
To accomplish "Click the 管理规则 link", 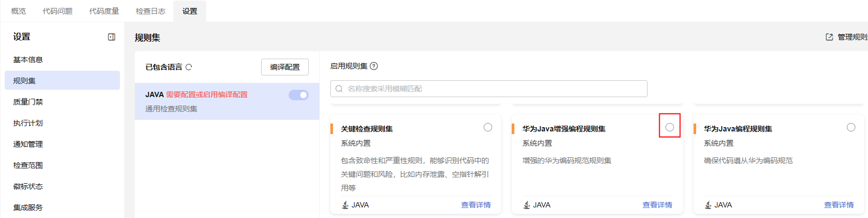I will (852, 37).
